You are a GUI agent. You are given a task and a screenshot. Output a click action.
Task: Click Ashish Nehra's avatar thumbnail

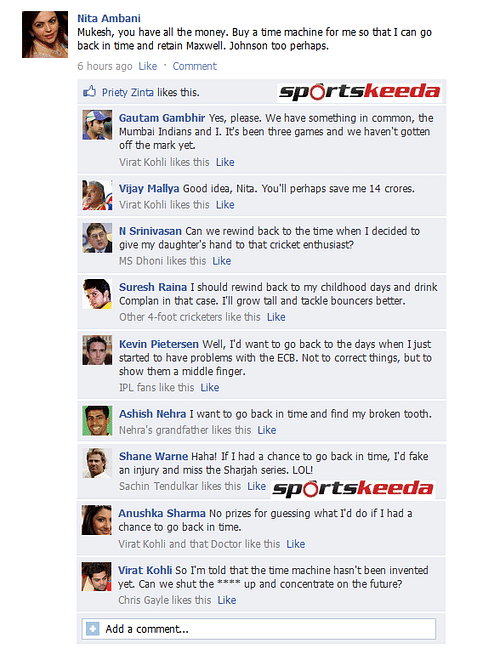[x=97, y=421]
